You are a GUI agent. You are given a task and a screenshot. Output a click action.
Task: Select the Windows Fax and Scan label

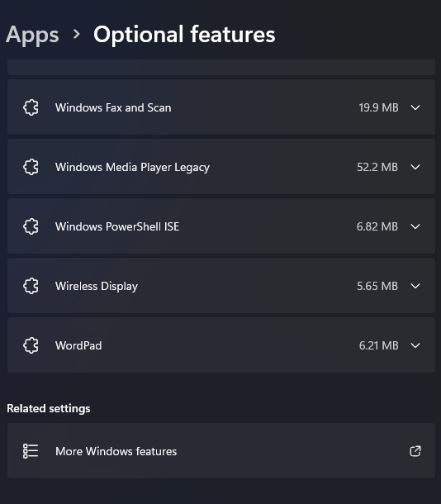pos(113,107)
